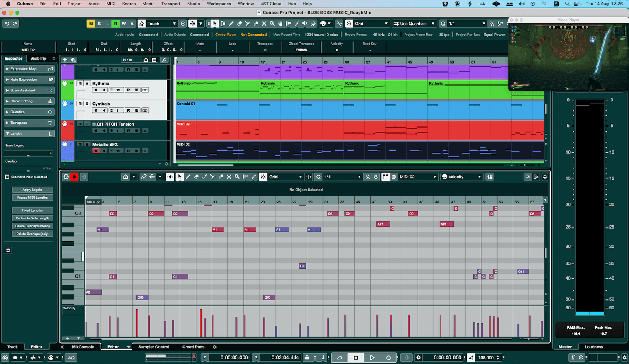This screenshot has height=364, width=629.
Task: Solo the Cymbals track
Action: tap(87, 104)
